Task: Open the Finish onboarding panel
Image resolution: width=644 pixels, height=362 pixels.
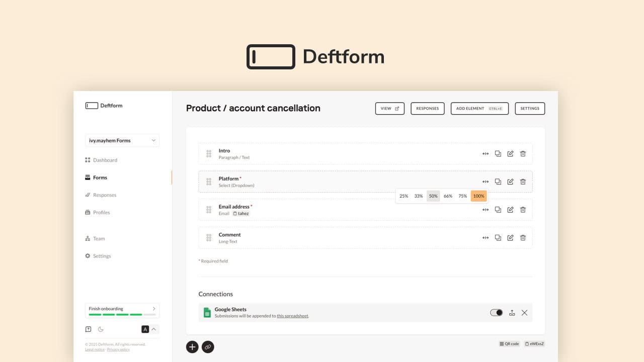Action: [x=122, y=310]
